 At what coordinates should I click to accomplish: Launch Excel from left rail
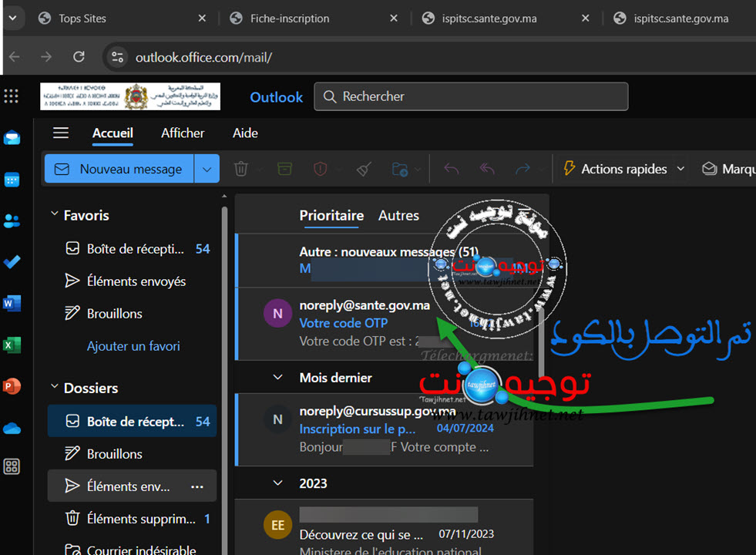click(x=12, y=345)
